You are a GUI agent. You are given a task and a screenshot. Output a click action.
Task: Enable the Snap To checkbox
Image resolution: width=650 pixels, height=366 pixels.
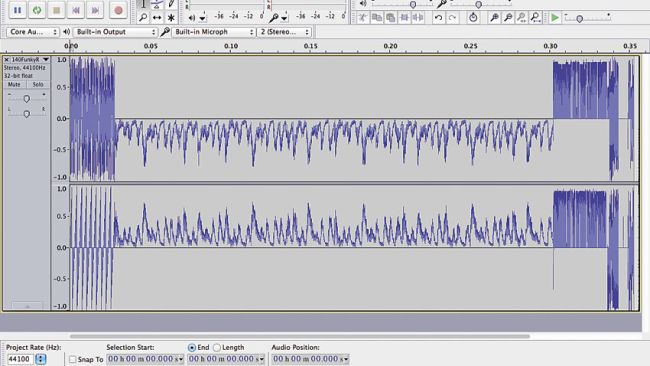pyautogui.click(x=73, y=359)
